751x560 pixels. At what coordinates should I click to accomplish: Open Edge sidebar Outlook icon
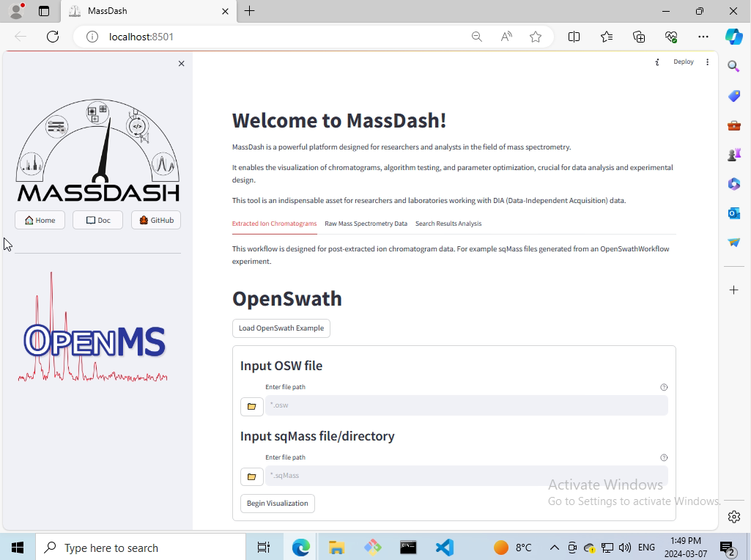733,213
